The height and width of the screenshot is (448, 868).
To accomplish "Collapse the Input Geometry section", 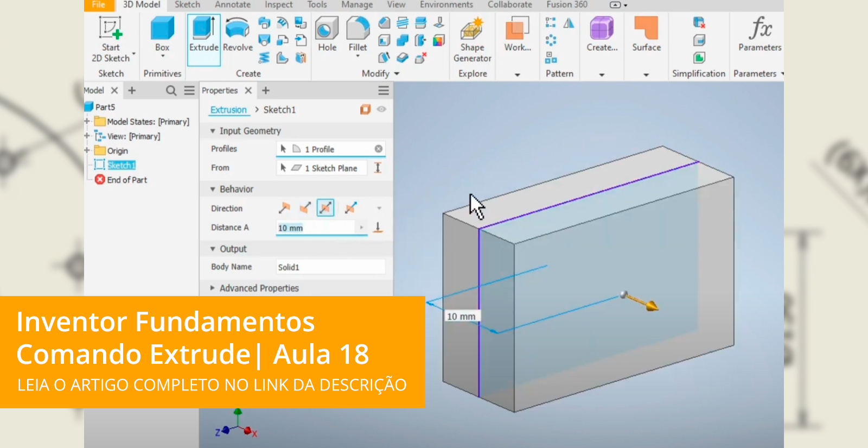I will tap(213, 131).
